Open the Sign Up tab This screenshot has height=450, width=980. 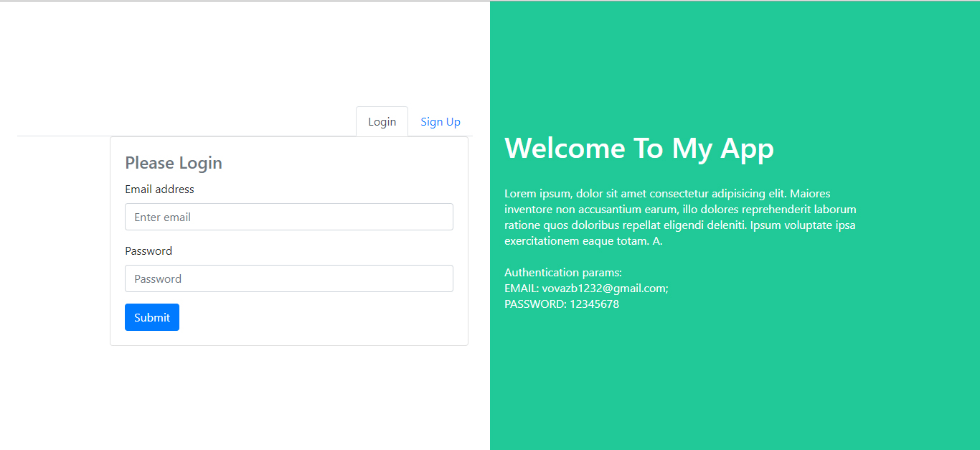click(x=440, y=121)
